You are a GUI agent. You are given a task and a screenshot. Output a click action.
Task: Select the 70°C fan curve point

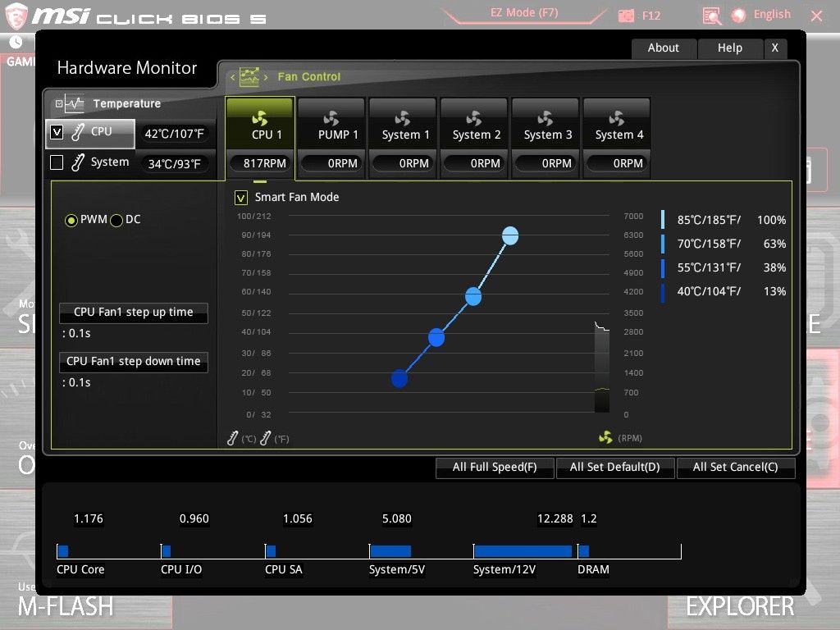coord(473,296)
